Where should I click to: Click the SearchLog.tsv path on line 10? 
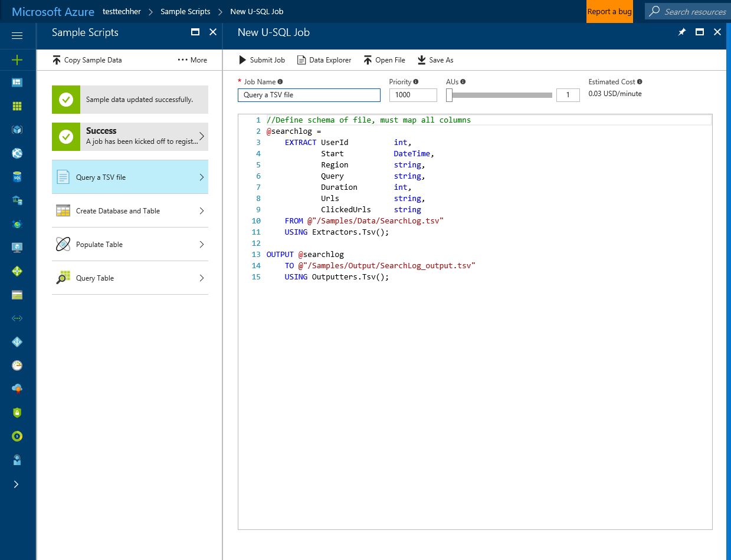click(x=375, y=220)
